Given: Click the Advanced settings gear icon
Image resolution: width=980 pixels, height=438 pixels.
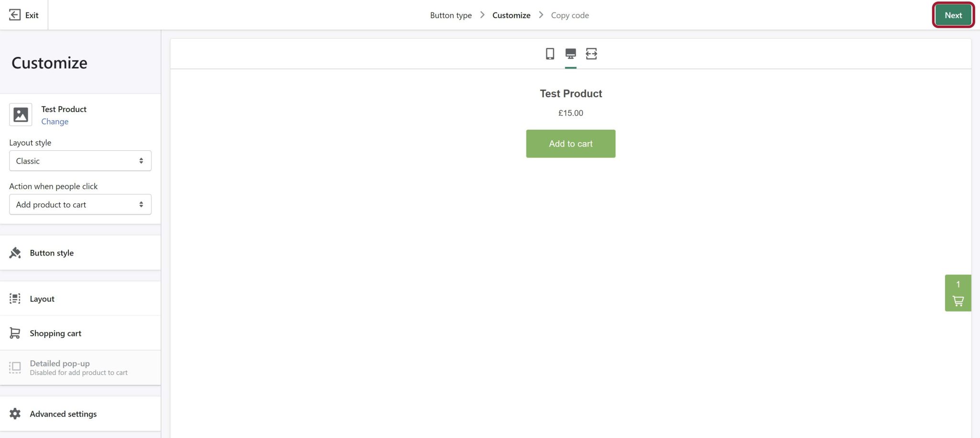Looking at the screenshot, I should tap(15, 414).
